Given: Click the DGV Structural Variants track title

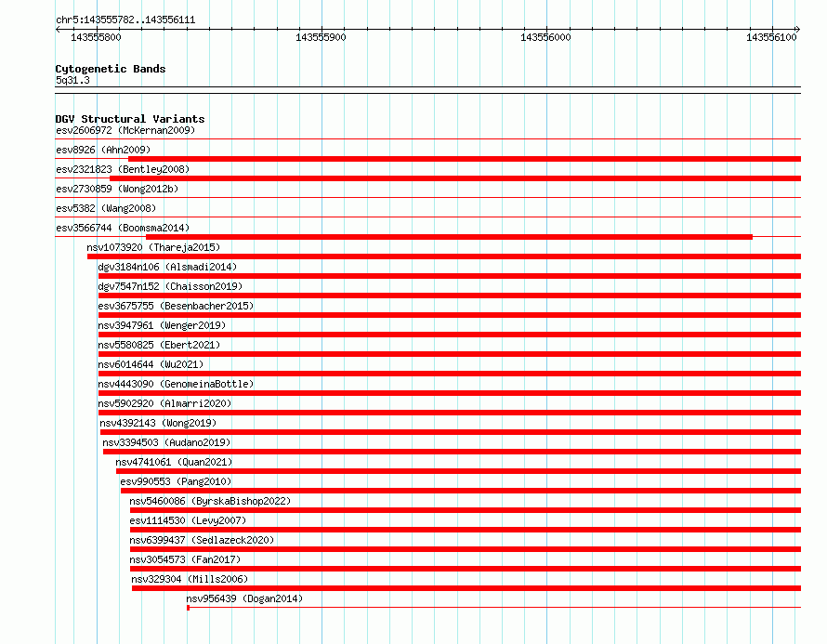Looking at the screenshot, I should (130, 119).
